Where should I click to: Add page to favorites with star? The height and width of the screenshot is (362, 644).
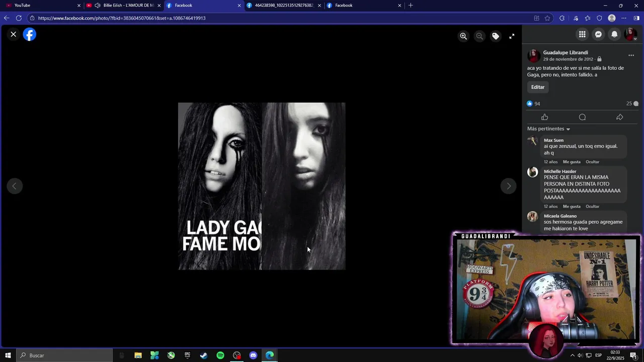click(x=547, y=18)
